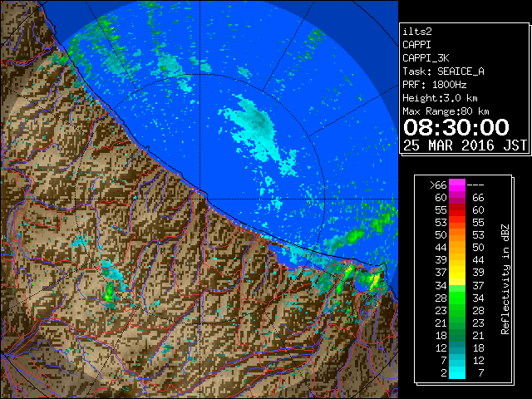Select the bright green 28–34 dBZ swatch

point(457,298)
